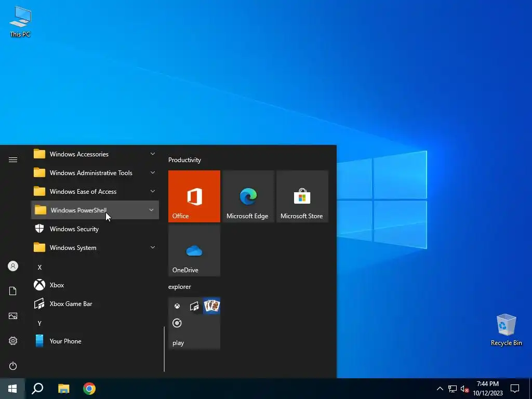Click the network tray icon
Screen dimensions: 532x399
pyautogui.click(x=453, y=389)
